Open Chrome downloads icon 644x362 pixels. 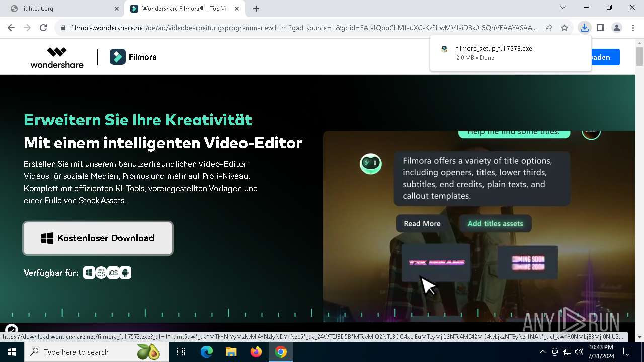click(x=584, y=28)
